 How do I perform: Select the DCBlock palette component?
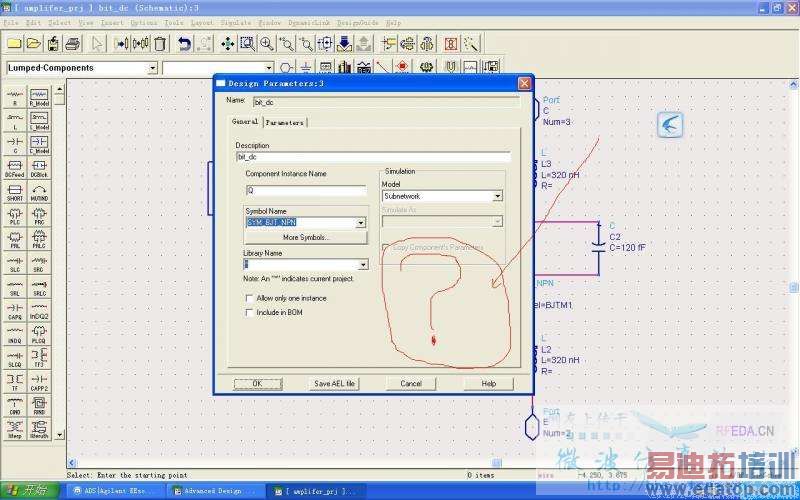(39, 168)
